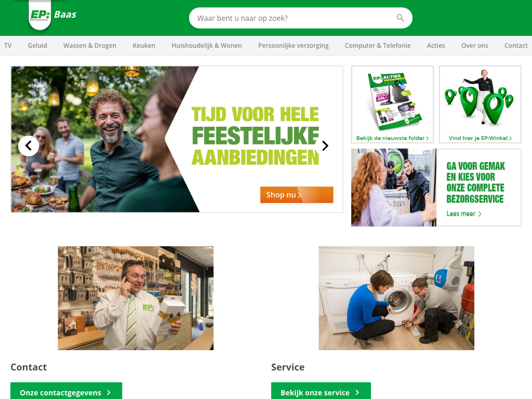Go to previous carousel slide
The height and width of the screenshot is (399, 532).
(29, 146)
